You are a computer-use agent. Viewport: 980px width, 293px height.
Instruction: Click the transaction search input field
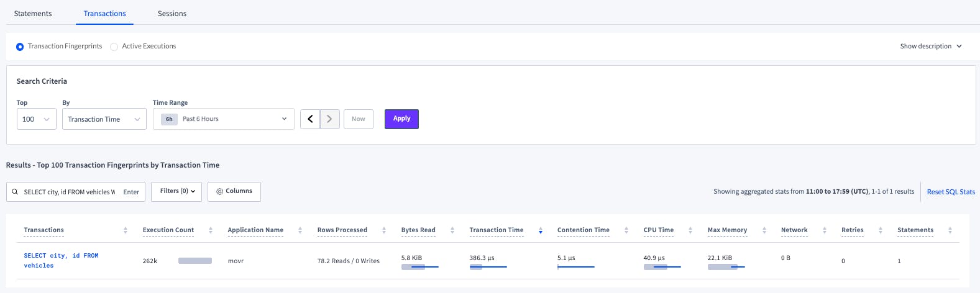tap(68, 192)
